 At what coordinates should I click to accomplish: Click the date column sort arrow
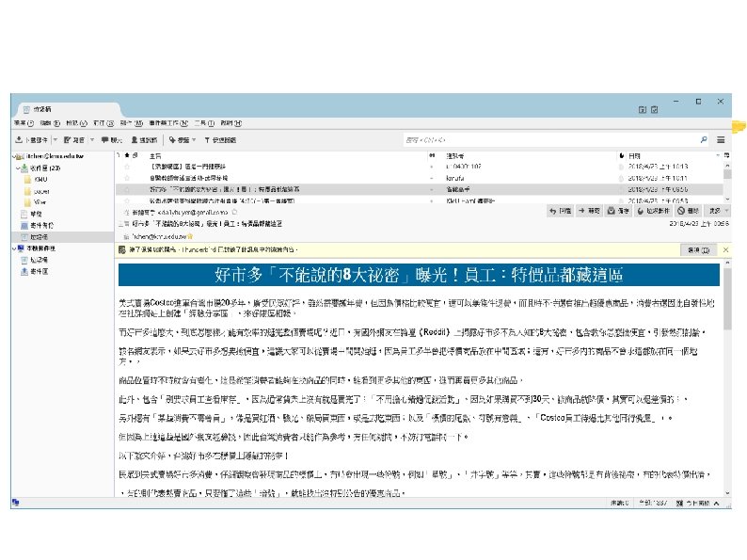coord(718,155)
